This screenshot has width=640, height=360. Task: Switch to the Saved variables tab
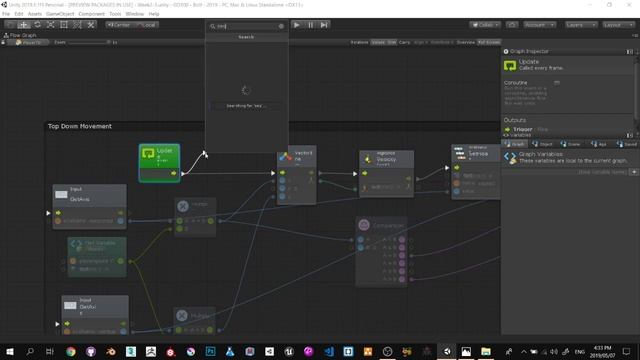pyautogui.click(x=627, y=144)
